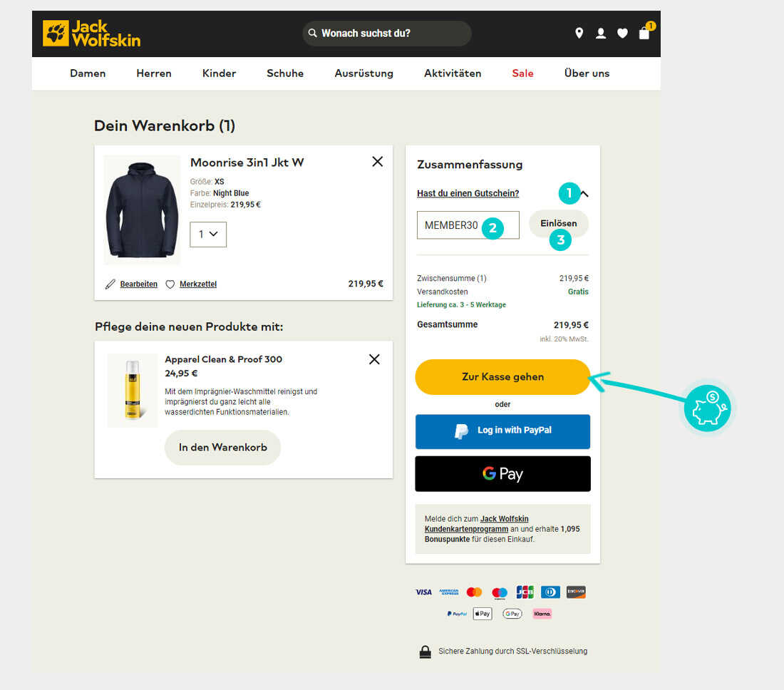
Task: Open the Kinder menu
Action: (219, 73)
